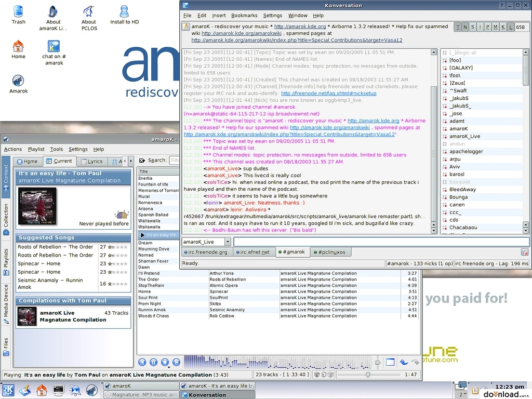This screenshot has width=532, height=399.
Task: Adjust the amaroK volume slider
Action: pyautogui.click(x=378, y=362)
